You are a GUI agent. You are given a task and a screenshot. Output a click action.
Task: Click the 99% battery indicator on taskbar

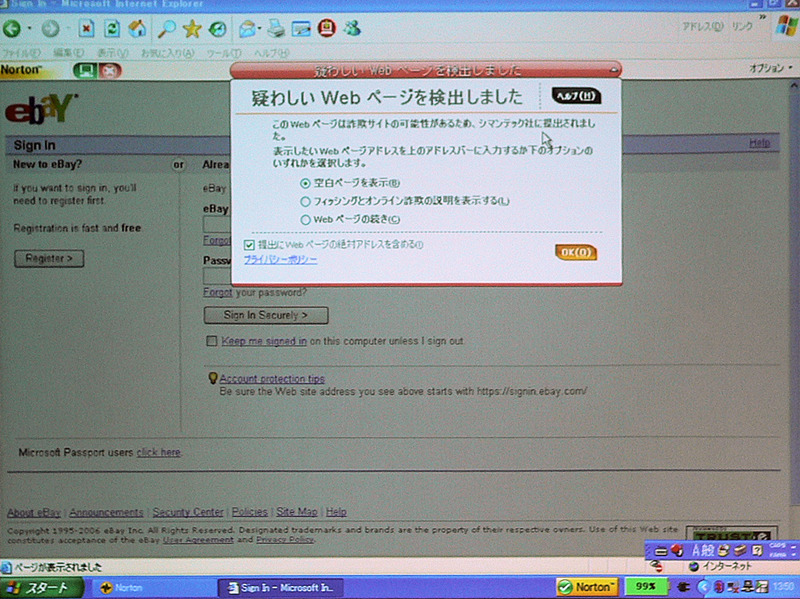coord(646,587)
